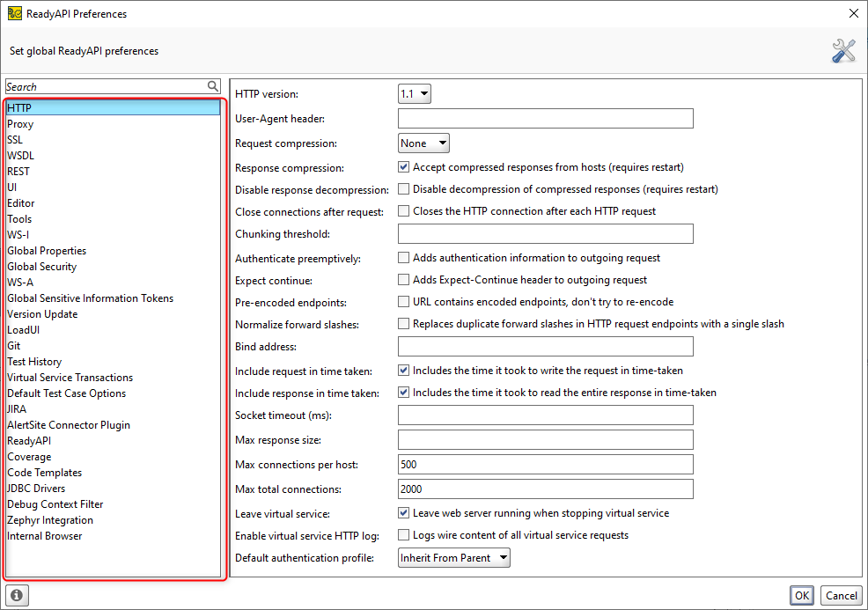Click the Max connections per host field
Image resolution: width=868 pixels, height=610 pixels.
point(545,465)
